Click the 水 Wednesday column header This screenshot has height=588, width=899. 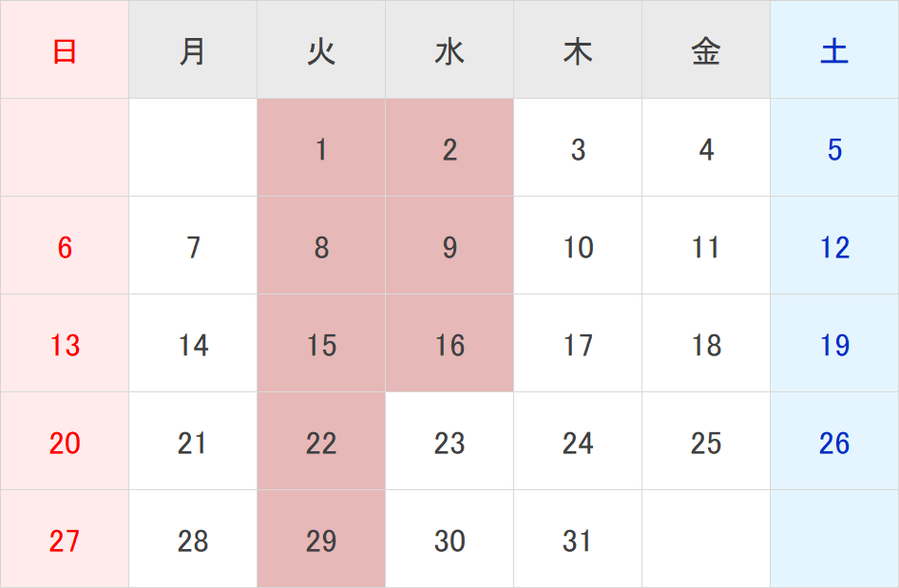(449, 49)
